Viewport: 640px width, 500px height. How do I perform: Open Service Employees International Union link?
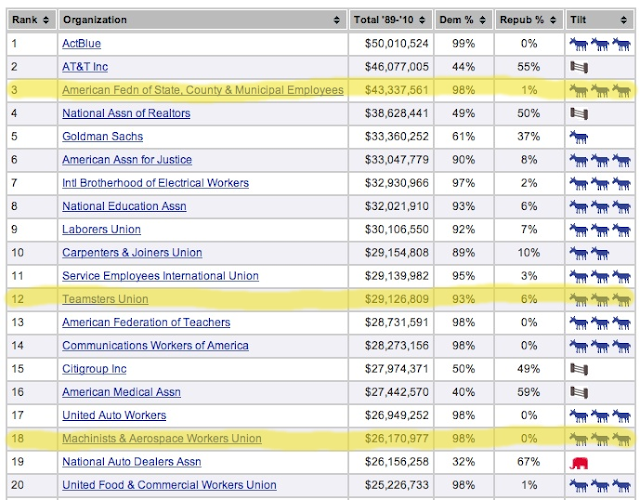click(x=160, y=276)
